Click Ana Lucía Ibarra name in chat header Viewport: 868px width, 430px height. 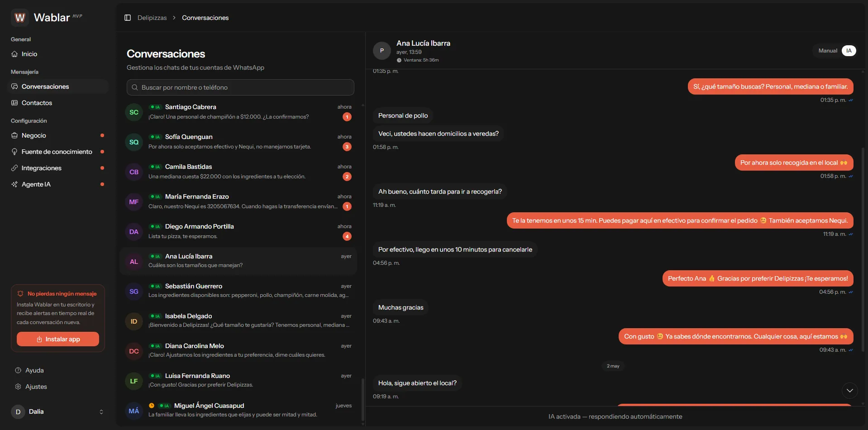tap(423, 43)
